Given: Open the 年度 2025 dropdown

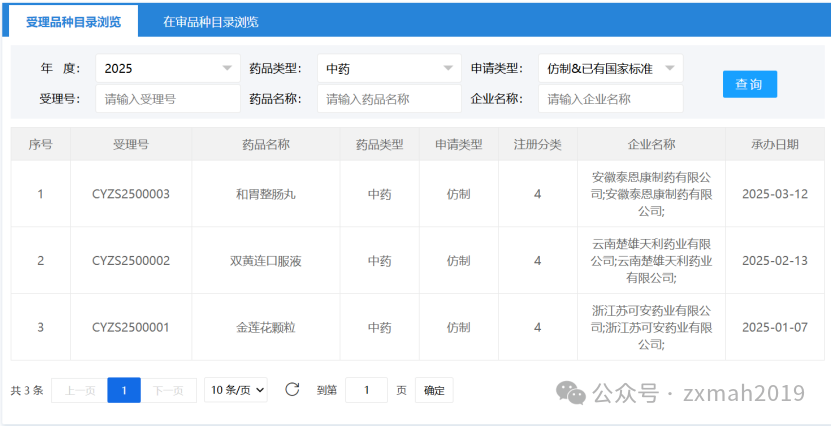Looking at the screenshot, I should [x=168, y=68].
